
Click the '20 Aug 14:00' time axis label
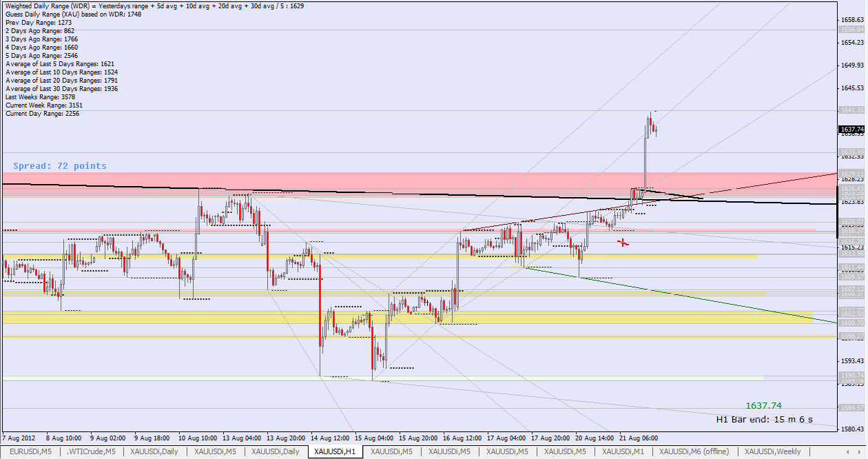pyautogui.click(x=595, y=438)
